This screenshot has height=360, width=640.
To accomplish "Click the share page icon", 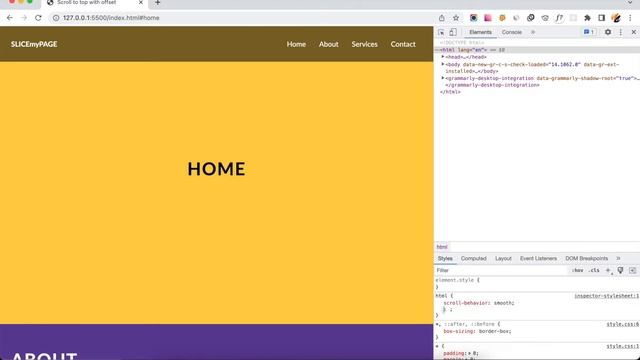I will coord(442,18).
